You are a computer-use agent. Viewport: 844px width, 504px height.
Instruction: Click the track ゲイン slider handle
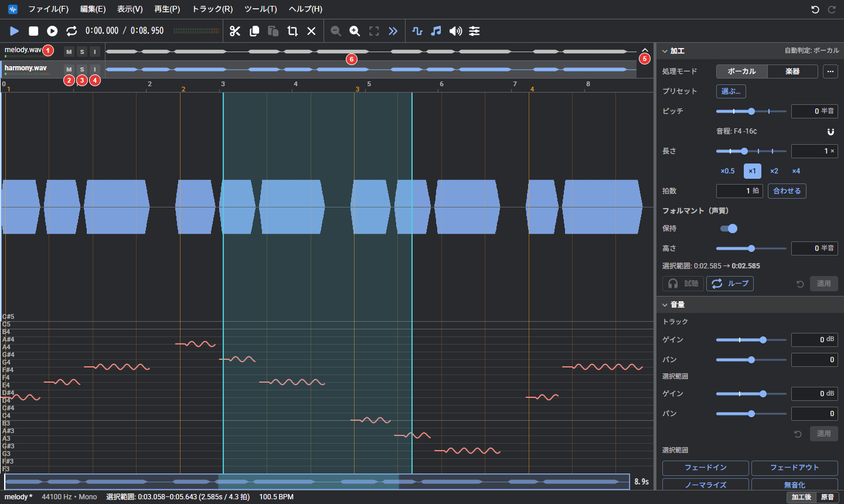click(x=763, y=340)
